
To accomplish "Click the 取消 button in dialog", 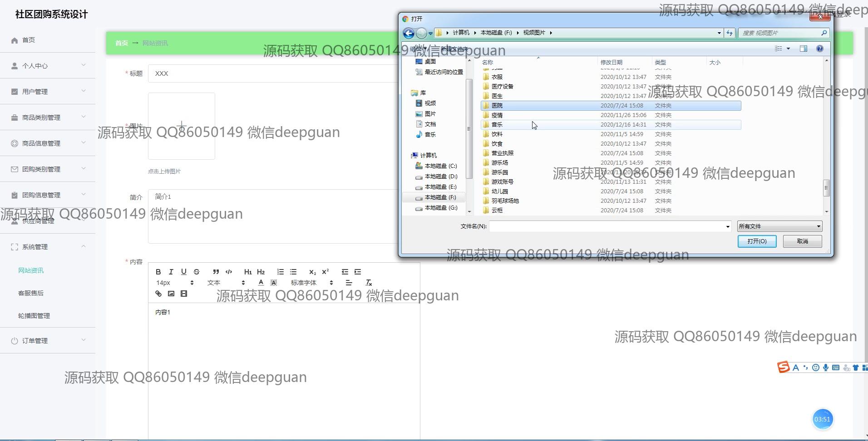I will click(x=802, y=241).
